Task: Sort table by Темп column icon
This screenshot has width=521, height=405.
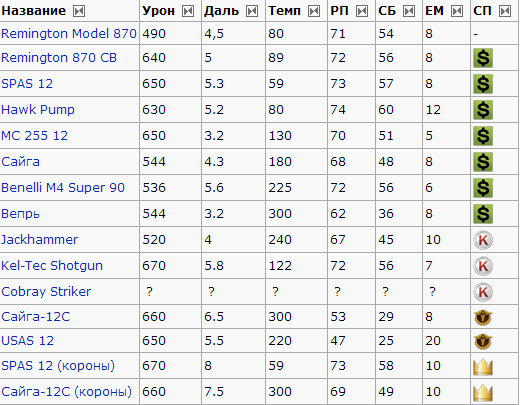Action: [314, 11]
